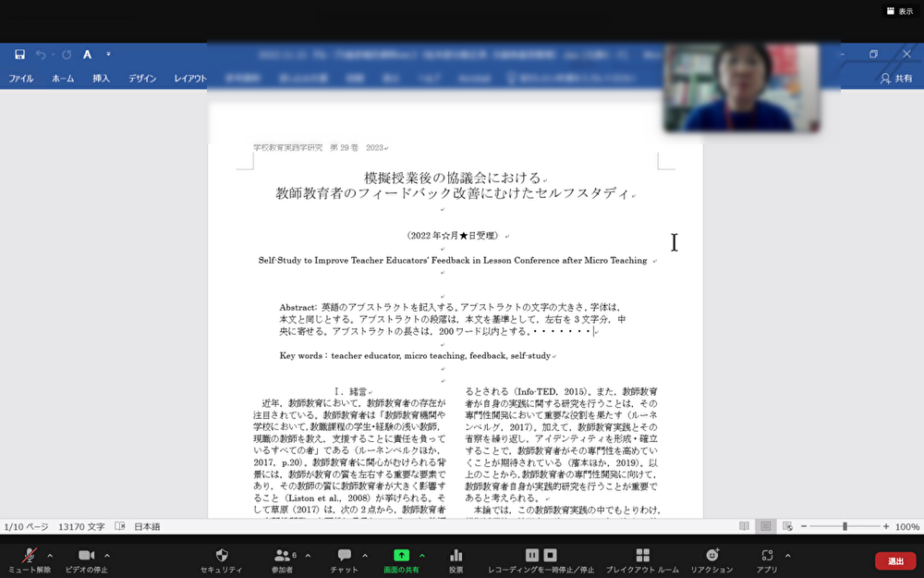Viewport: 924px width, 578px height.
Task: Click the zoom slider handle in status bar
Action: (x=845, y=526)
